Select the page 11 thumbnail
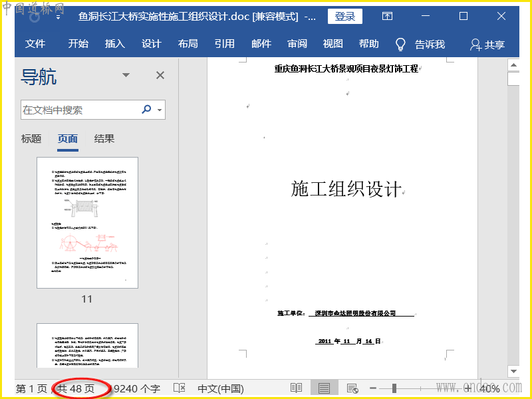532x399 pixels. [x=87, y=223]
